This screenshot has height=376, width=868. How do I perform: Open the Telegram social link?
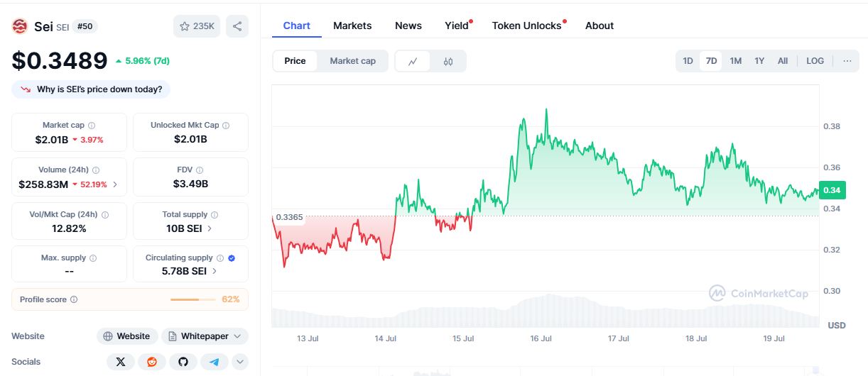click(x=215, y=362)
